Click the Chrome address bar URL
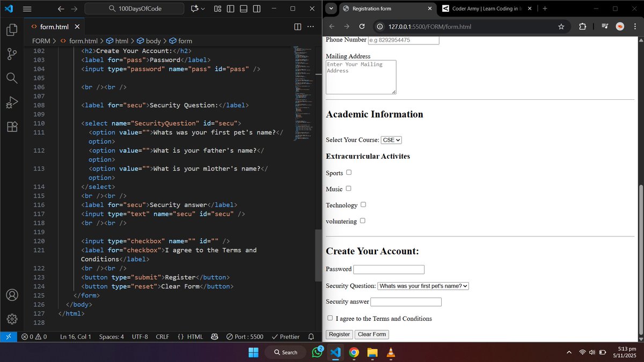This screenshot has width=644, height=362. pyautogui.click(x=429, y=27)
